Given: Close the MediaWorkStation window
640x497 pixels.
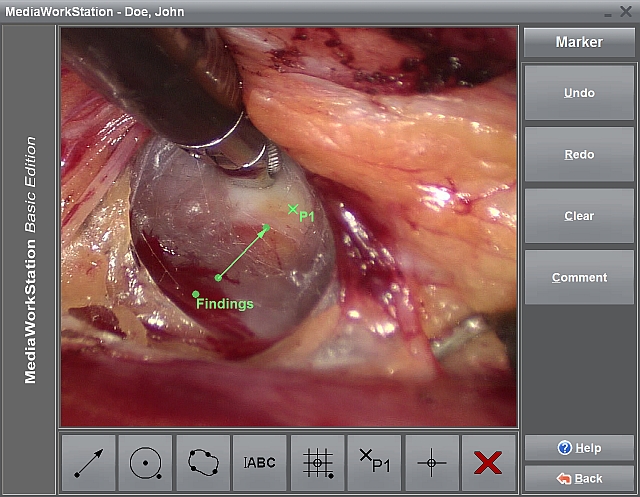Looking at the screenshot, I should pos(626,11).
